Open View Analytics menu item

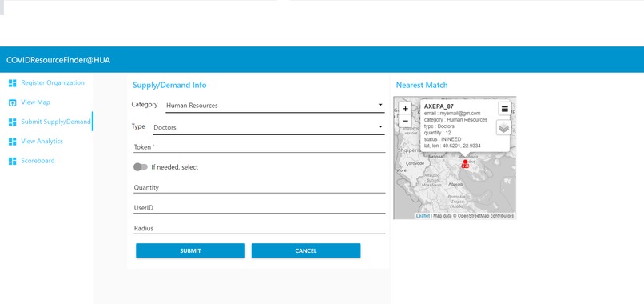[42, 141]
